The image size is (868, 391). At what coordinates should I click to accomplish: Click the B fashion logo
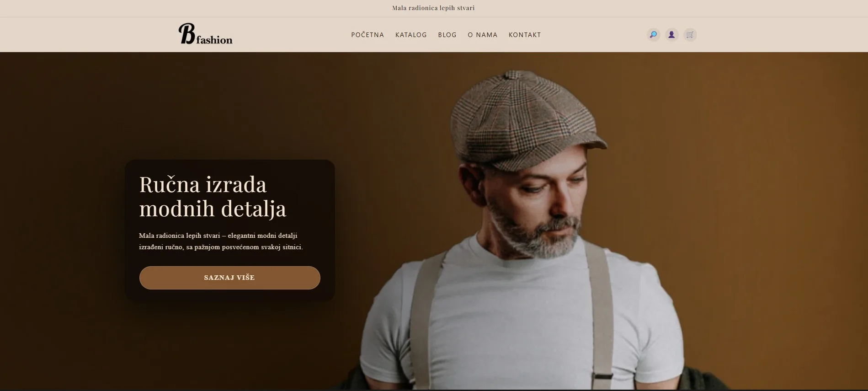(205, 34)
